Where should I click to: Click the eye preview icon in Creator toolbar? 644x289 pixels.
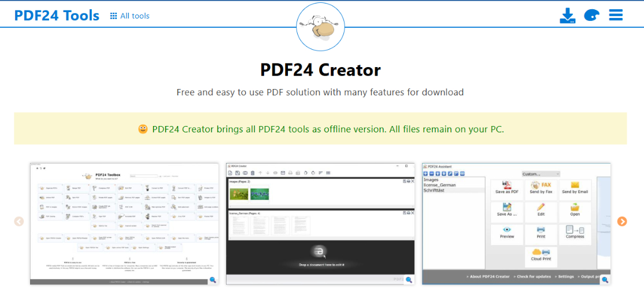coord(275,173)
